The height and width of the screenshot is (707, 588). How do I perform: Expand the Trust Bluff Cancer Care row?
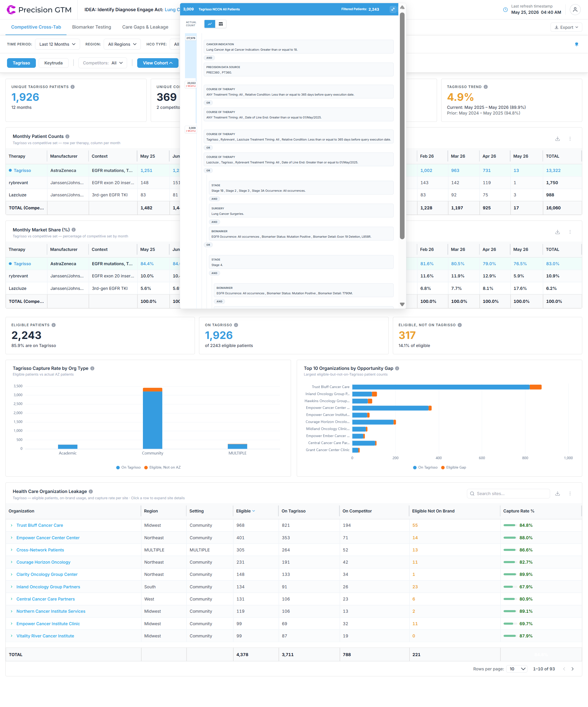click(x=11, y=525)
